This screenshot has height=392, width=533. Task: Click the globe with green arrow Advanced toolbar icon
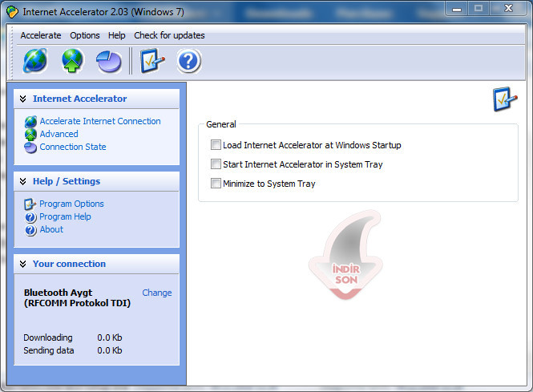tap(72, 60)
